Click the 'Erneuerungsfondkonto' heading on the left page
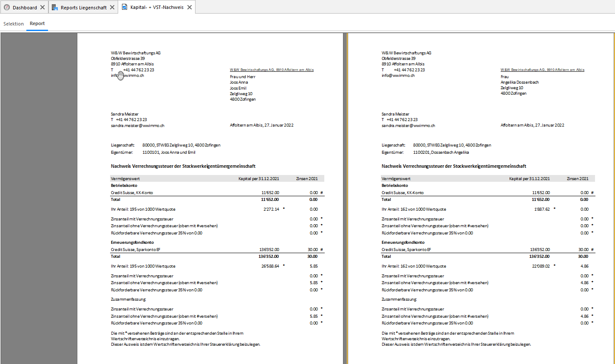 132,242
